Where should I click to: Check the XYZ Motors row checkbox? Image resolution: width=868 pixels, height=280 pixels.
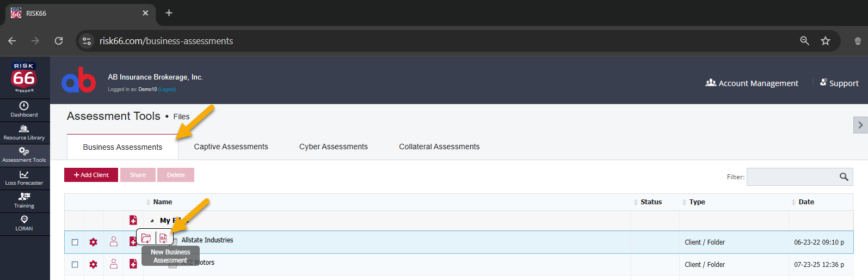[x=75, y=265]
